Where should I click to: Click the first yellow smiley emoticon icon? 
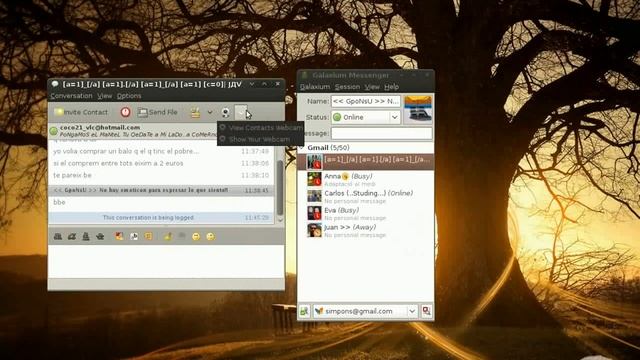point(196,236)
